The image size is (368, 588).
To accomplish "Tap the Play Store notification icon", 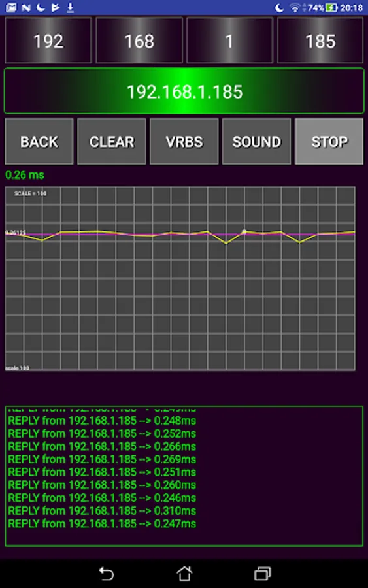I will [55, 7].
